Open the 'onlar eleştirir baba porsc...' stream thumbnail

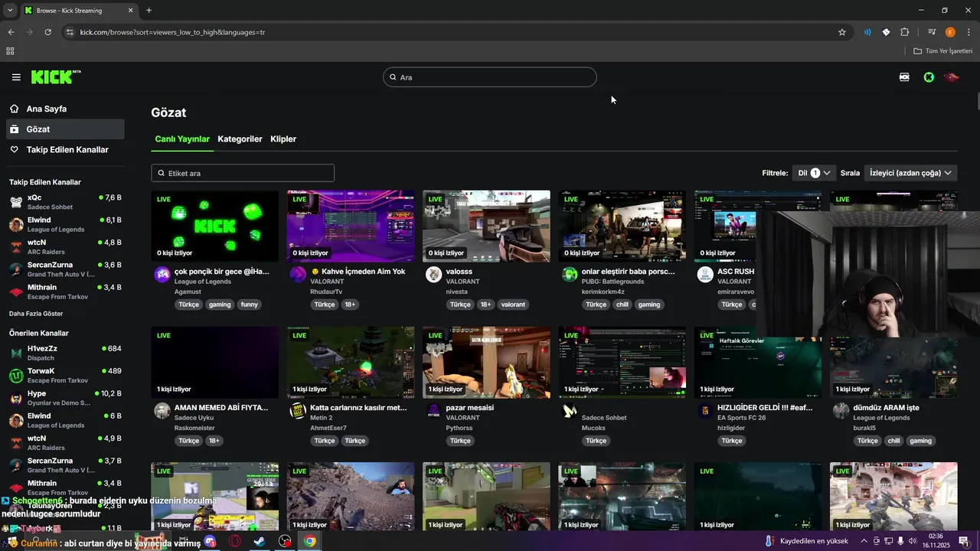point(622,227)
